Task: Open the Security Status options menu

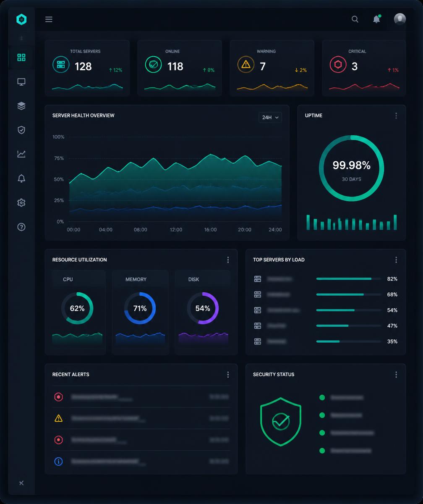Action: pyautogui.click(x=396, y=375)
